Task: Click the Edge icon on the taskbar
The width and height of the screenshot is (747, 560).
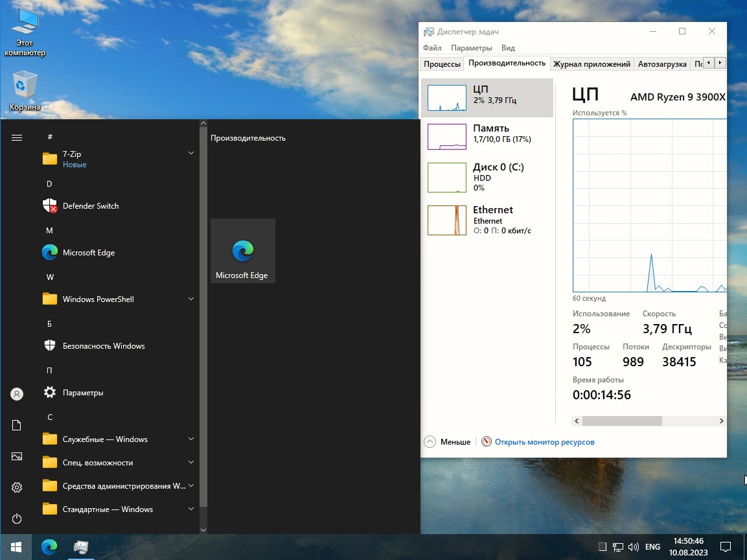Action: coord(49,547)
